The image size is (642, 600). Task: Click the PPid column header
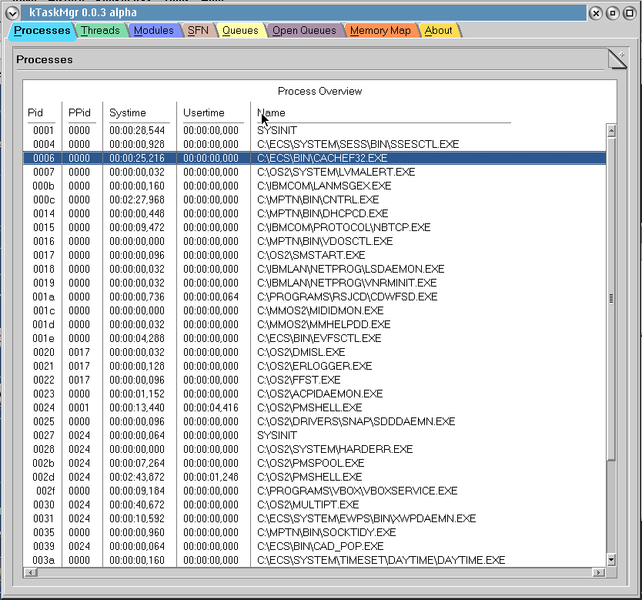click(x=79, y=113)
